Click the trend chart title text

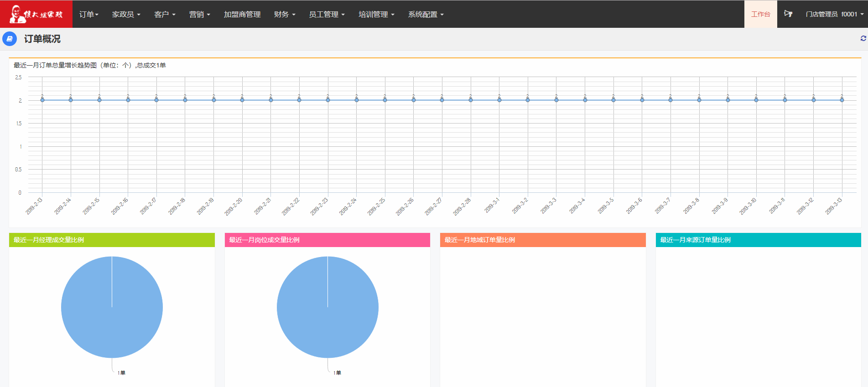tap(90, 65)
